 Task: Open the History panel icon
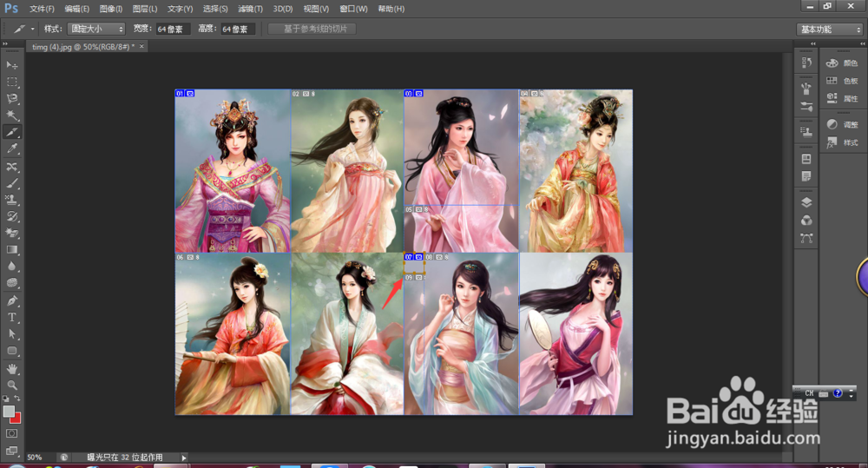pos(806,63)
